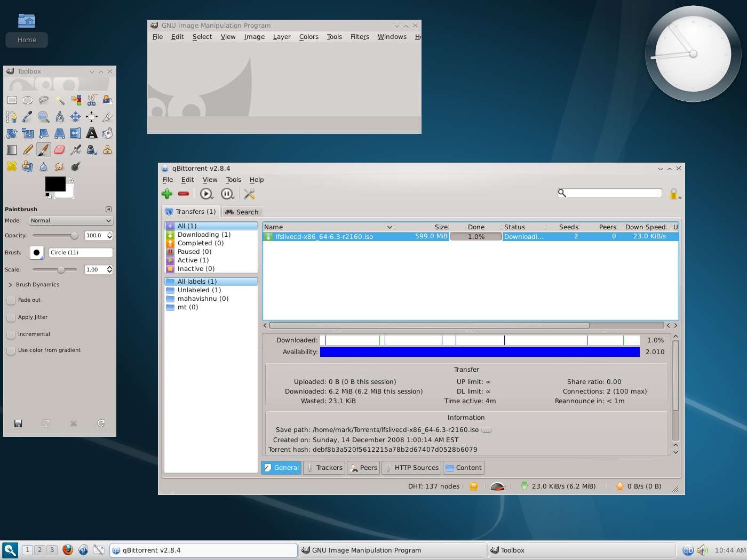Add a torrent with the green plus

point(167,194)
